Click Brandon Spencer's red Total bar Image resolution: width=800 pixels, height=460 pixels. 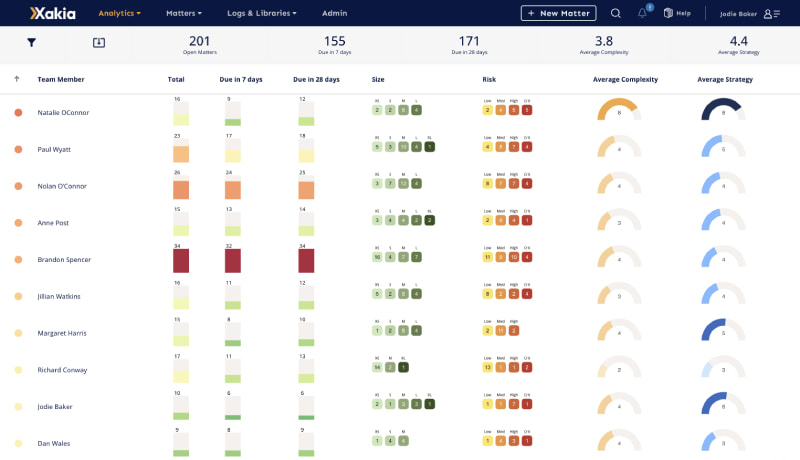tap(181, 261)
